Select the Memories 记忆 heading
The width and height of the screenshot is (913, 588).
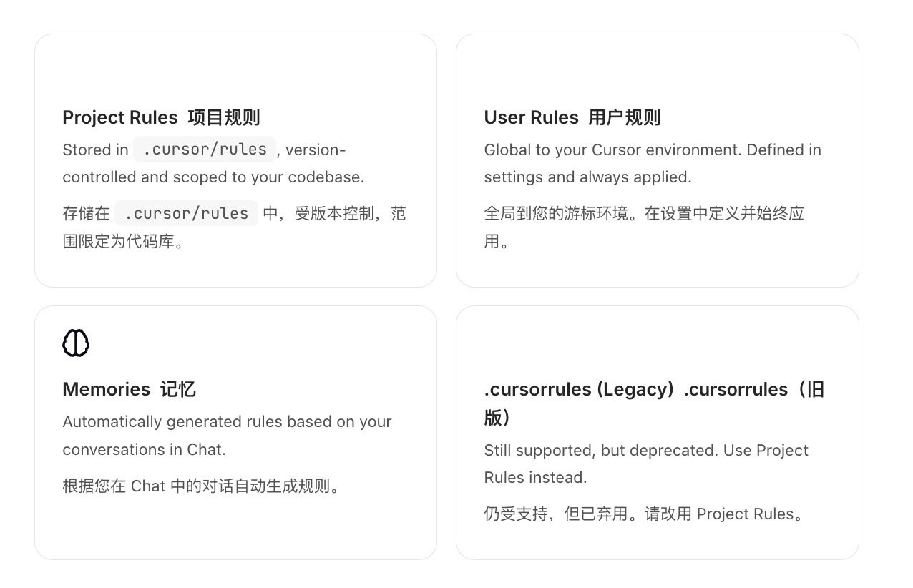(129, 389)
